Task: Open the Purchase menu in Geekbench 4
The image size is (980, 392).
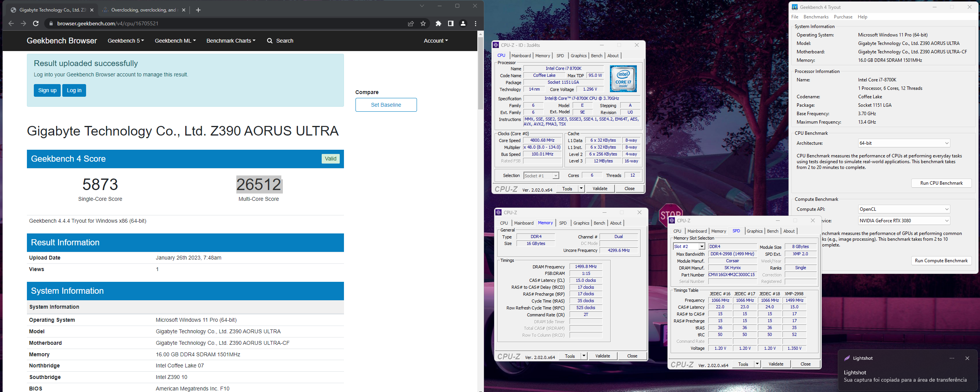Action: coord(843,17)
